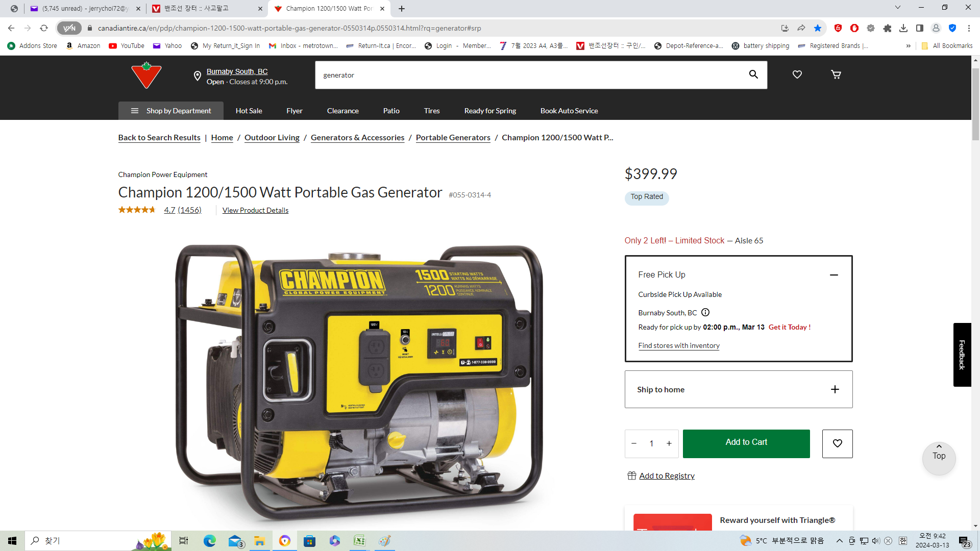Open the browser extensions puzzle icon
980x551 pixels.
[x=888, y=28]
